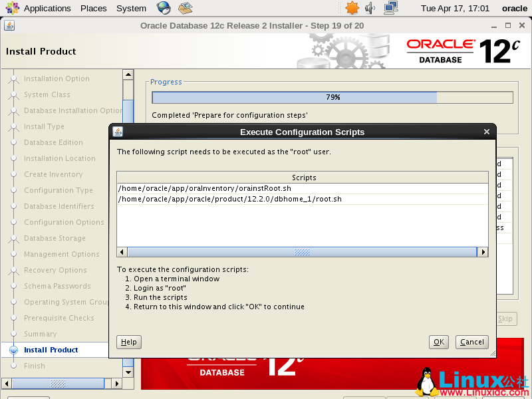This screenshot has width=532, height=399.
Task: Open the volume speaker control
Action: pos(370,8)
